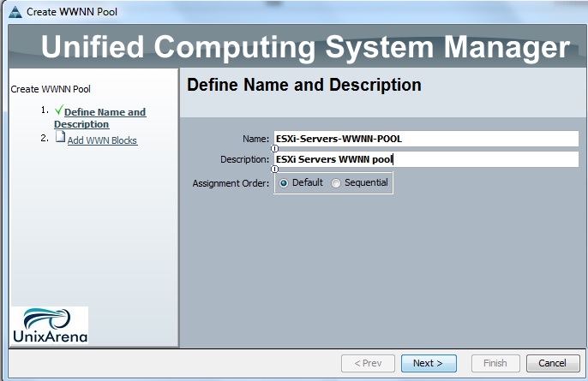Select the Default assignment order radio
Image resolution: width=588 pixels, height=381 pixels.
pos(284,183)
